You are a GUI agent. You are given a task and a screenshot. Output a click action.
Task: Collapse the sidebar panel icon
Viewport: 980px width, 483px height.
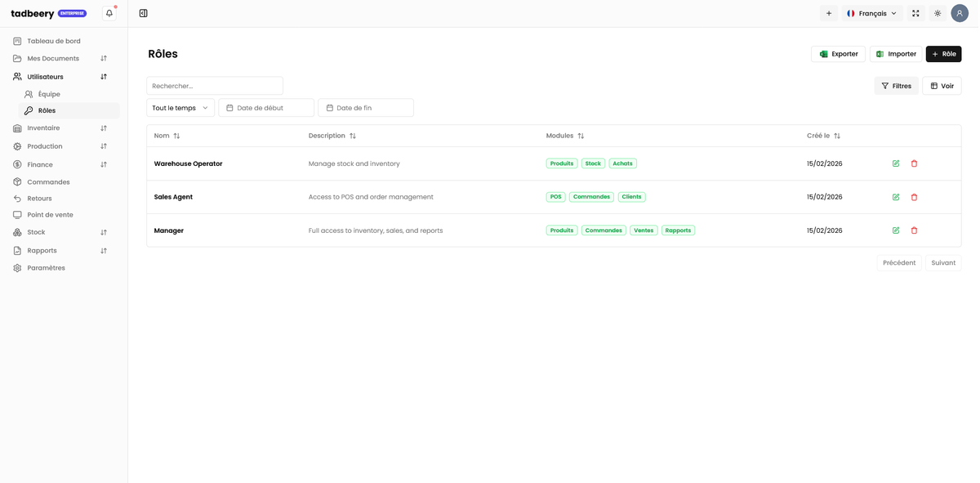tap(144, 13)
